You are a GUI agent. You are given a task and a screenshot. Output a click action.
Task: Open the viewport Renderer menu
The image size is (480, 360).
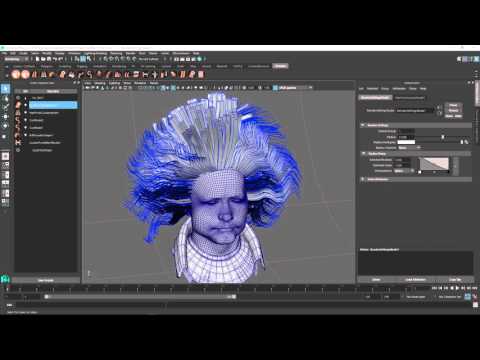coord(140,83)
